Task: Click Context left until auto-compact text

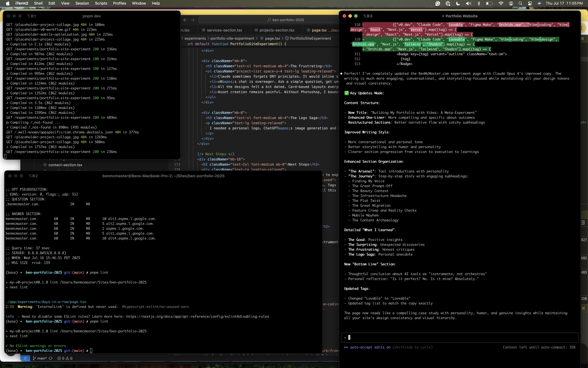Action: [x=539, y=347]
